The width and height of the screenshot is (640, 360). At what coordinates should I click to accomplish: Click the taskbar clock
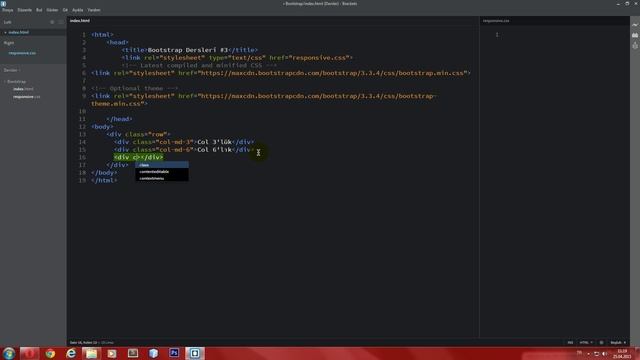(x=623, y=353)
